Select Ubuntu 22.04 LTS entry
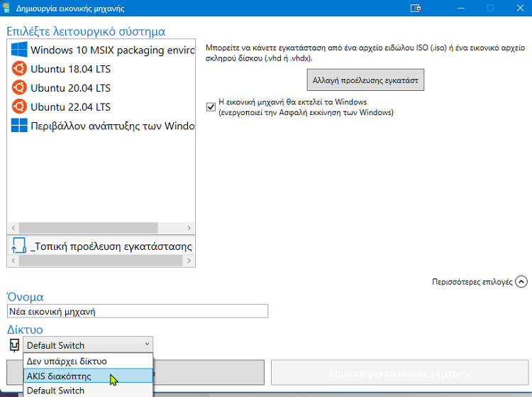Image resolution: width=532 pixels, height=397 pixels. click(x=101, y=107)
